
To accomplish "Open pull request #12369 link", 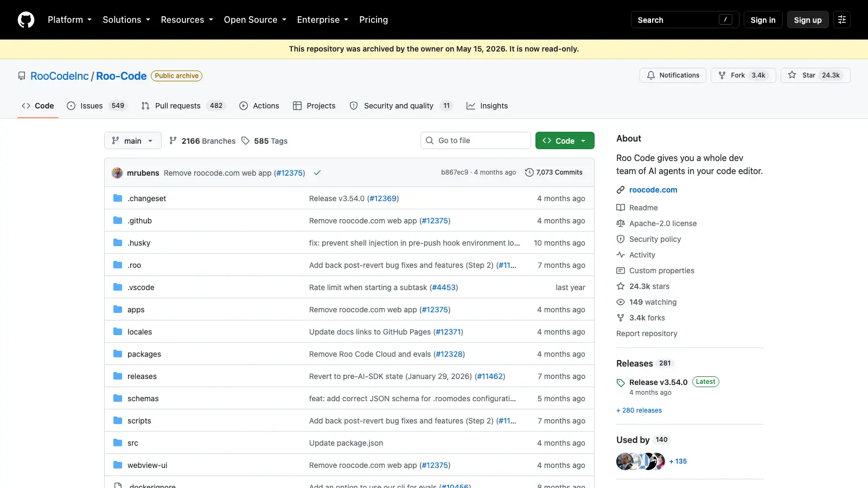I will [x=383, y=198].
